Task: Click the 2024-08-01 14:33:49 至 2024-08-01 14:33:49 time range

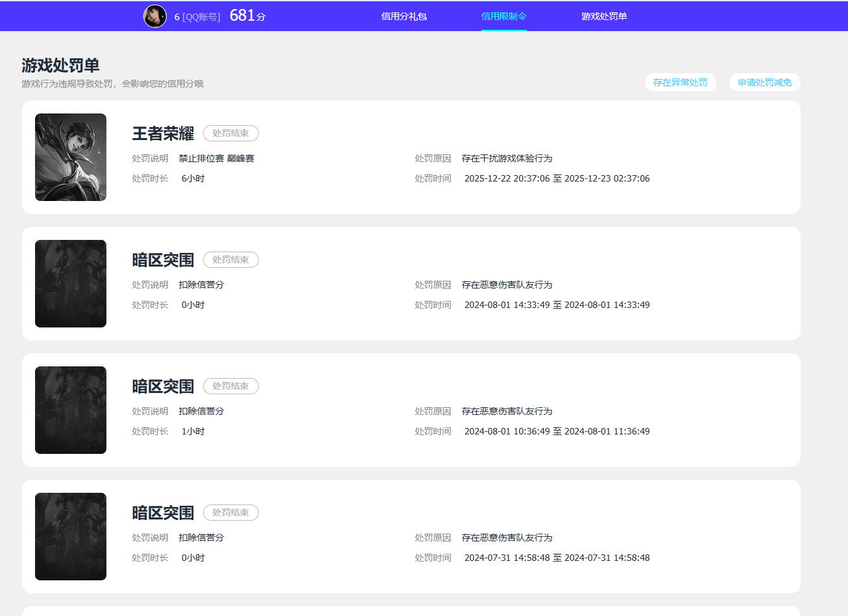Action: coord(557,305)
